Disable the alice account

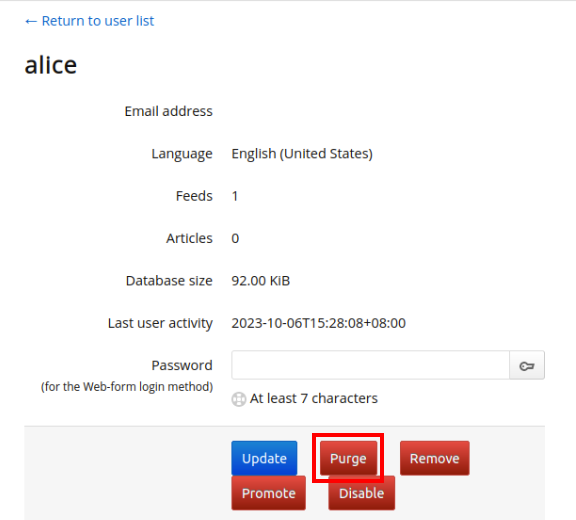click(x=361, y=493)
